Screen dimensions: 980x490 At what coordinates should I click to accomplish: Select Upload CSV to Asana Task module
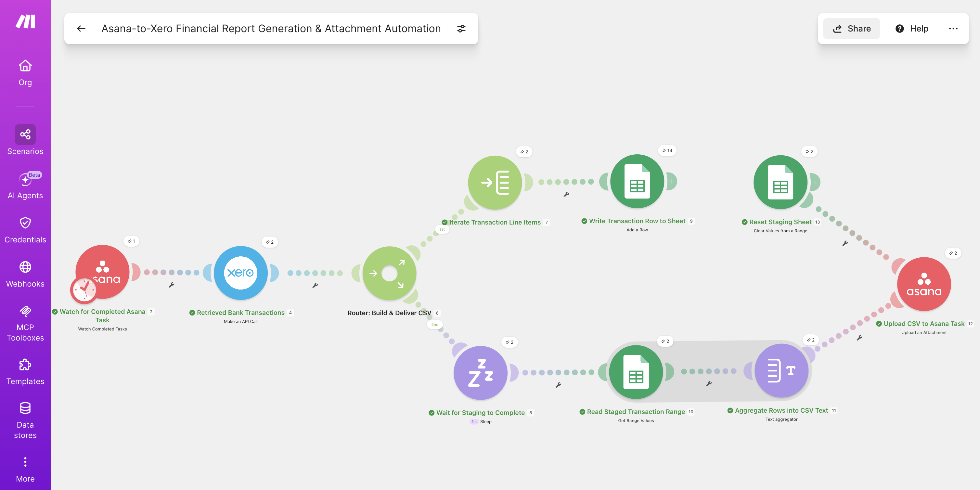pyautogui.click(x=924, y=284)
